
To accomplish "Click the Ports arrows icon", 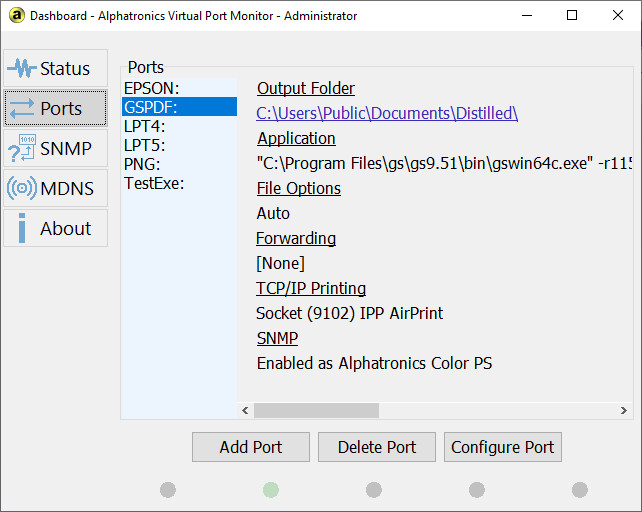I will [x=22, y=109].
